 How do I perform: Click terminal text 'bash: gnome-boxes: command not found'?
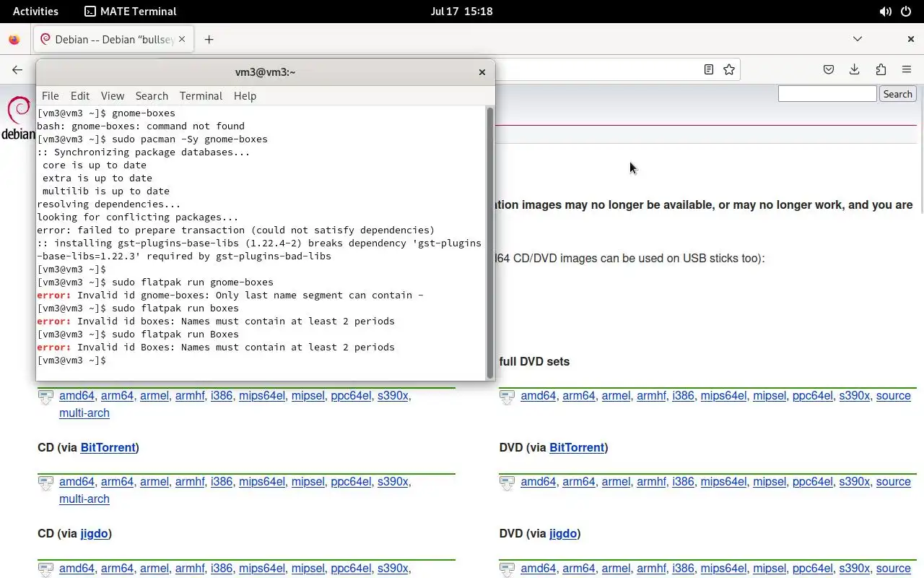(141, 126)
